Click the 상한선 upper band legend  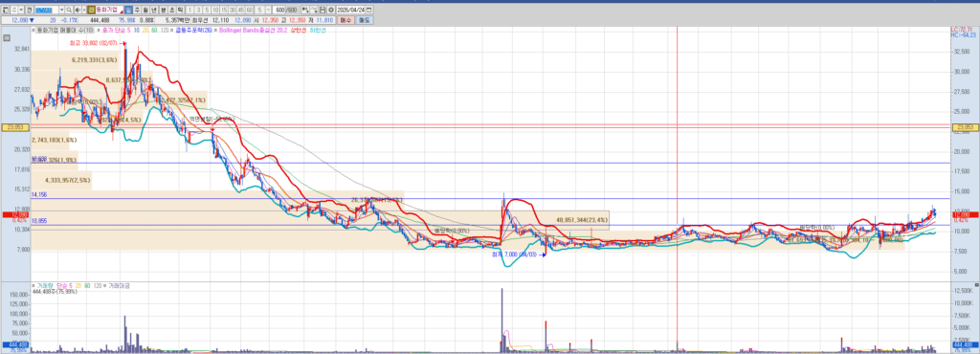(299, 30)
